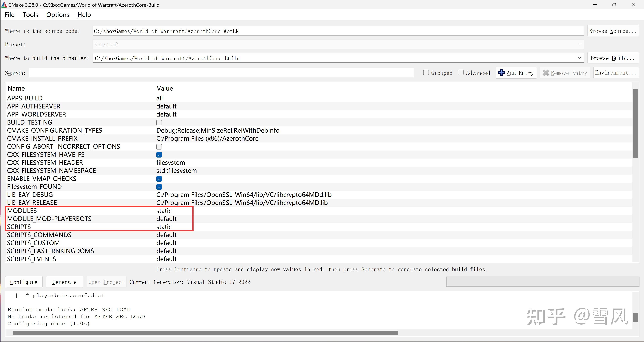Click the CMake logo in title bar

coord(4,5)
